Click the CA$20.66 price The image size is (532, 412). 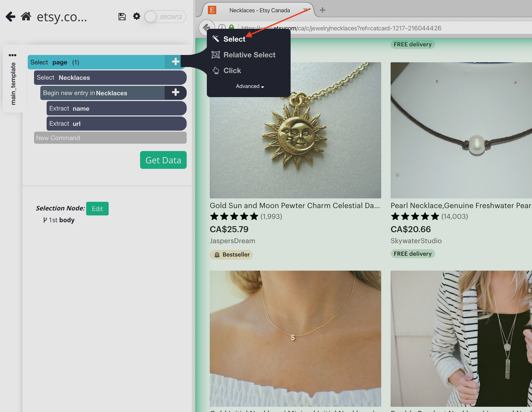(411, 229)
